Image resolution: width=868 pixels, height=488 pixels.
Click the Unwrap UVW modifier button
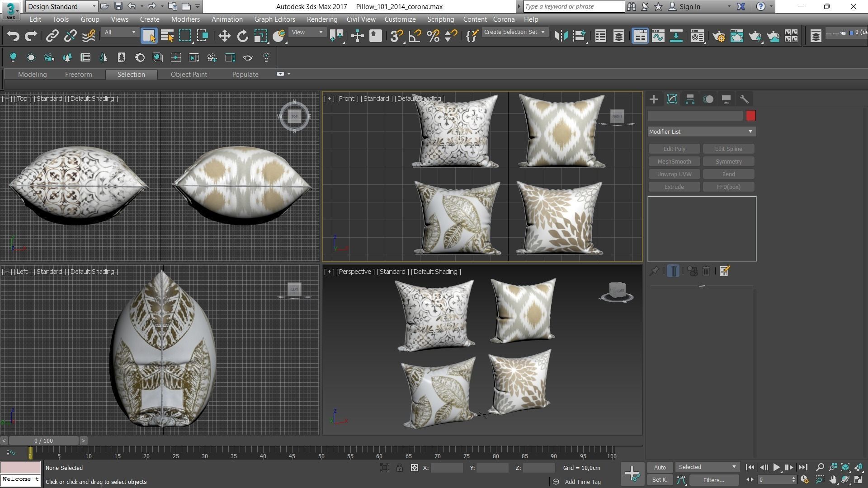coord(674,174)
